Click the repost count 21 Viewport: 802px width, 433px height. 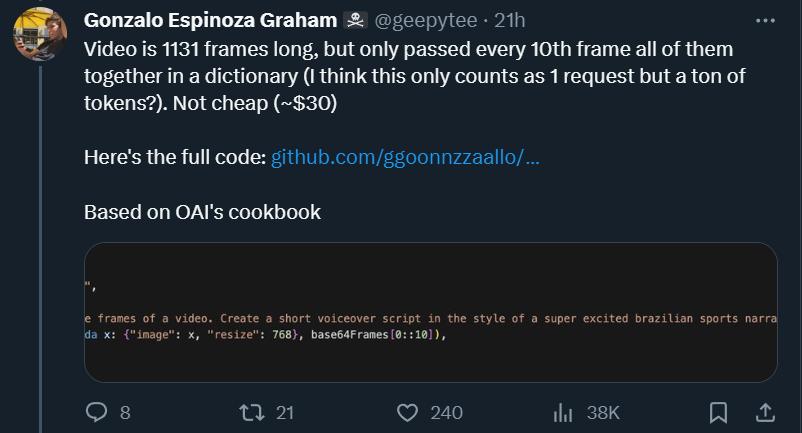[284, 412]
